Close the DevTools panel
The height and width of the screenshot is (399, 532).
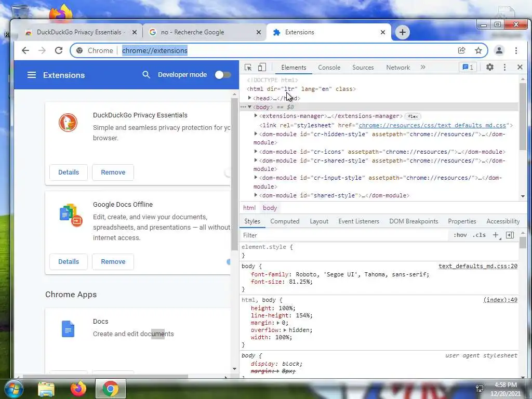point(520,67)
